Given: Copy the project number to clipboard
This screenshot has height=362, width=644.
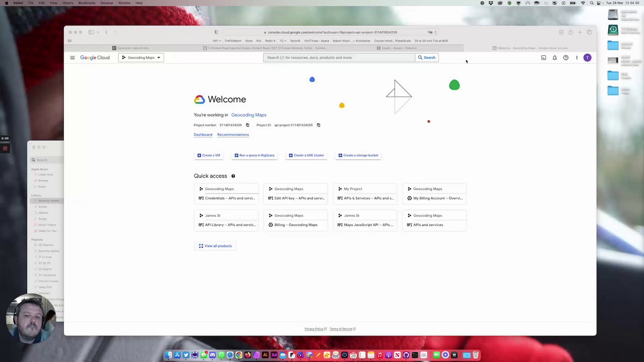Looking at the screenshot, I should [248, 125].
